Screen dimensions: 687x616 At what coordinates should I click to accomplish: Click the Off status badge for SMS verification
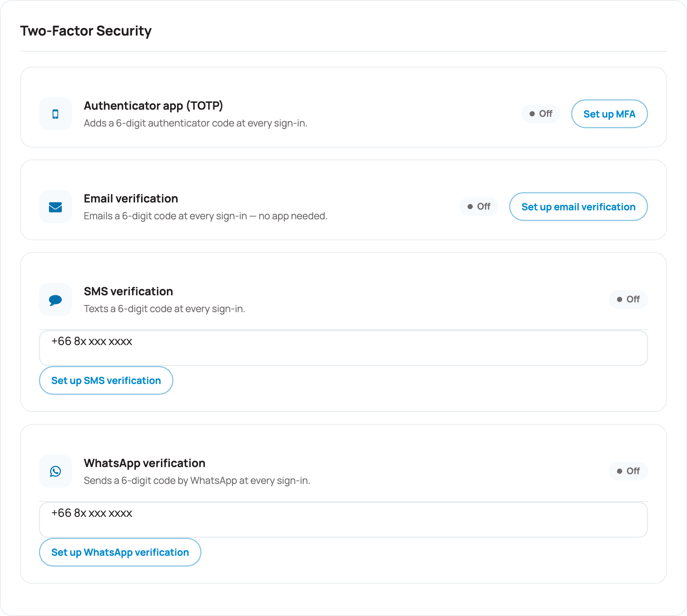[628, 299]
